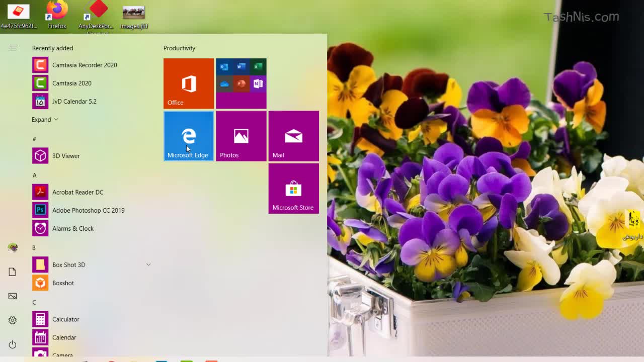This screenshot has height=362, width=644.
Task: Open the Microsoft Store tile
Action: 293,189
